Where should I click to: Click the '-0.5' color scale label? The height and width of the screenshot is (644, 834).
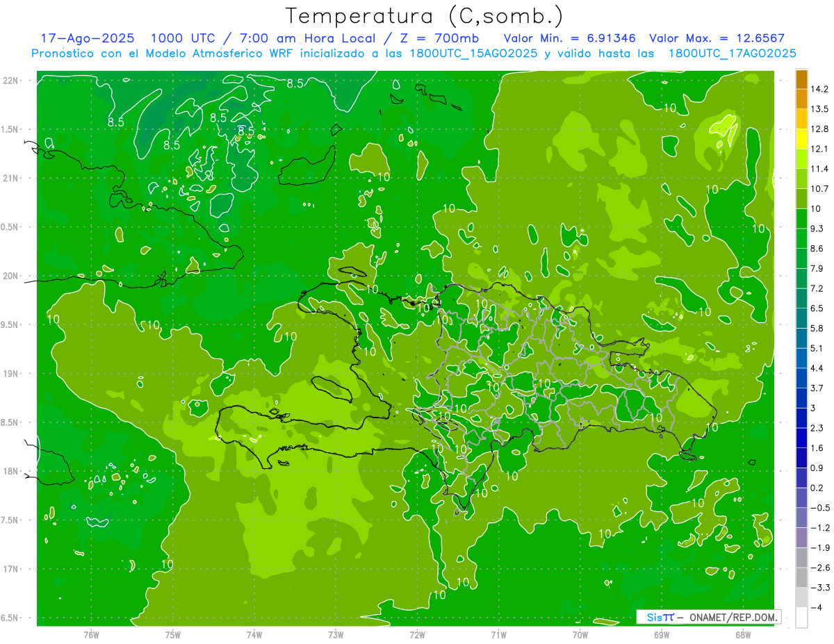click(819, 508)
